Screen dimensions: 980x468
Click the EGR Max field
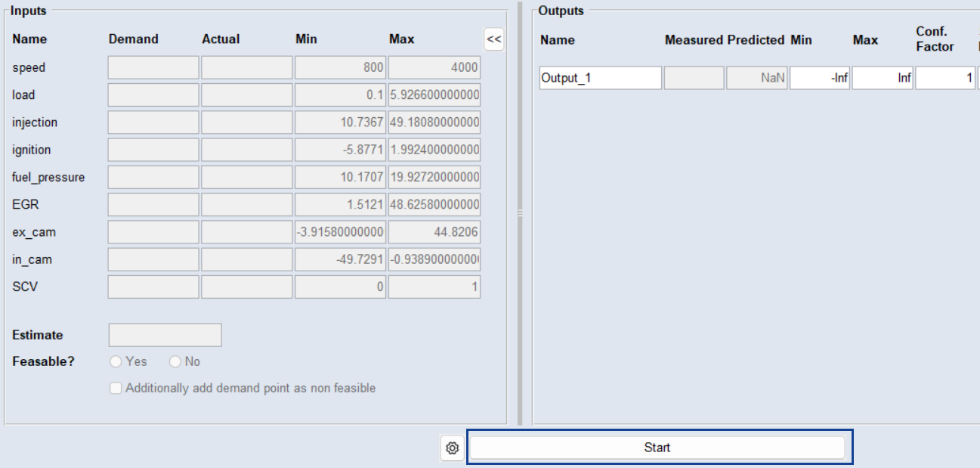434,205
